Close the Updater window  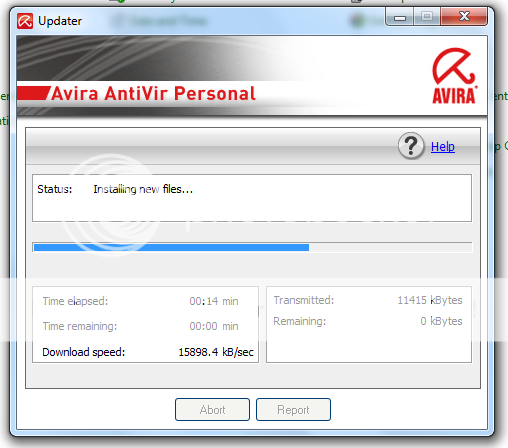coord(464,17)
